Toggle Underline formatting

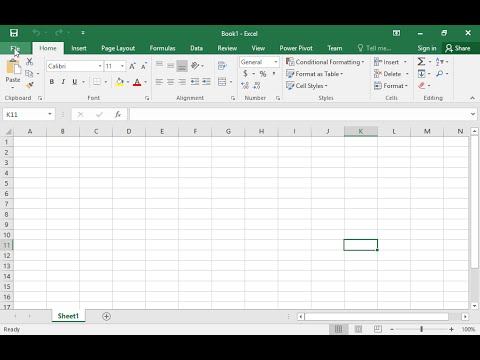[x=75, y=82]
